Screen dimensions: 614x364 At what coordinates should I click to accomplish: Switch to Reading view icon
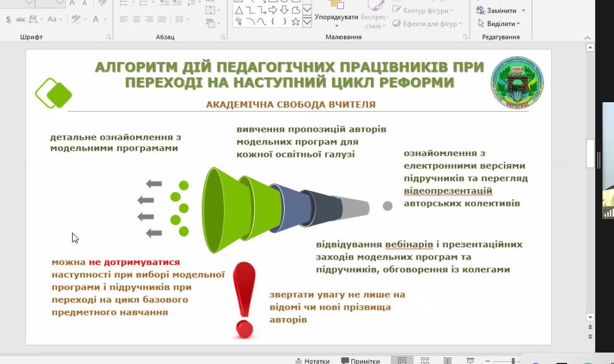[x=447, y=360]
